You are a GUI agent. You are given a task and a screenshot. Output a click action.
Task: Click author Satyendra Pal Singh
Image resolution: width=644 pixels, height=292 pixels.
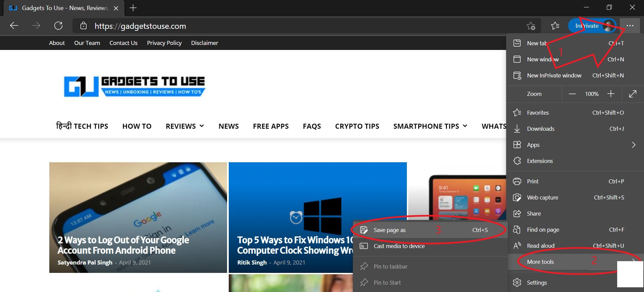tap(85, 262)
